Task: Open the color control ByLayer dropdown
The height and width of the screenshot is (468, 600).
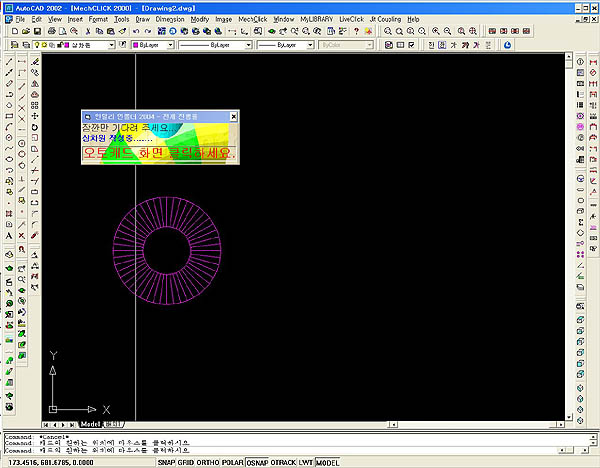Action: pos(170,45)
